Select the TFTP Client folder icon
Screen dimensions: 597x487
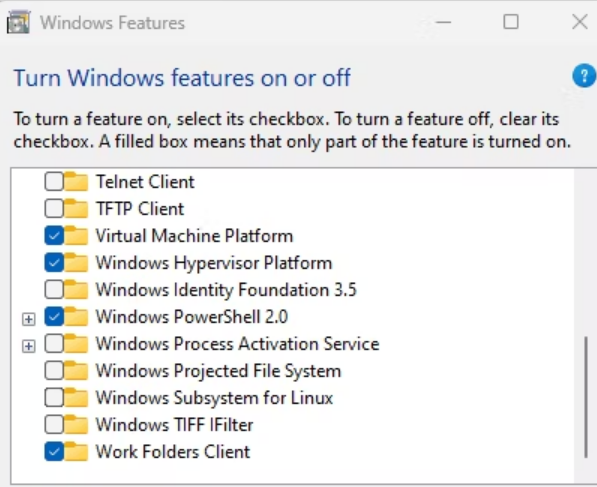point(76,208)
